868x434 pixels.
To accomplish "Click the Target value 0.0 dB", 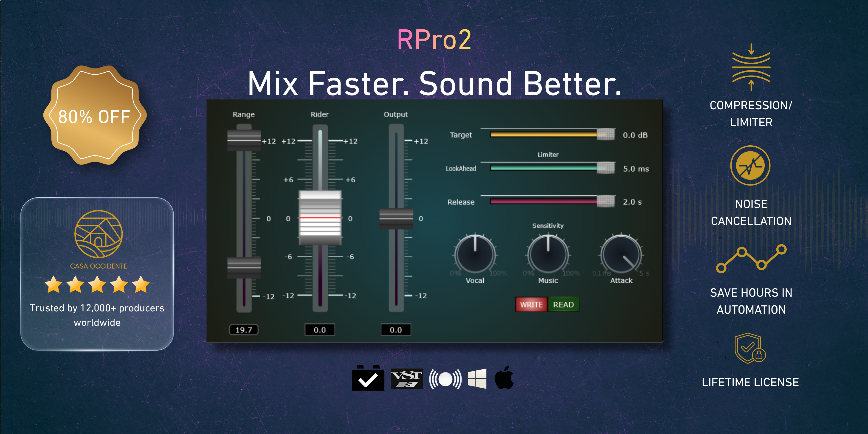I will (x=635, y=135).
